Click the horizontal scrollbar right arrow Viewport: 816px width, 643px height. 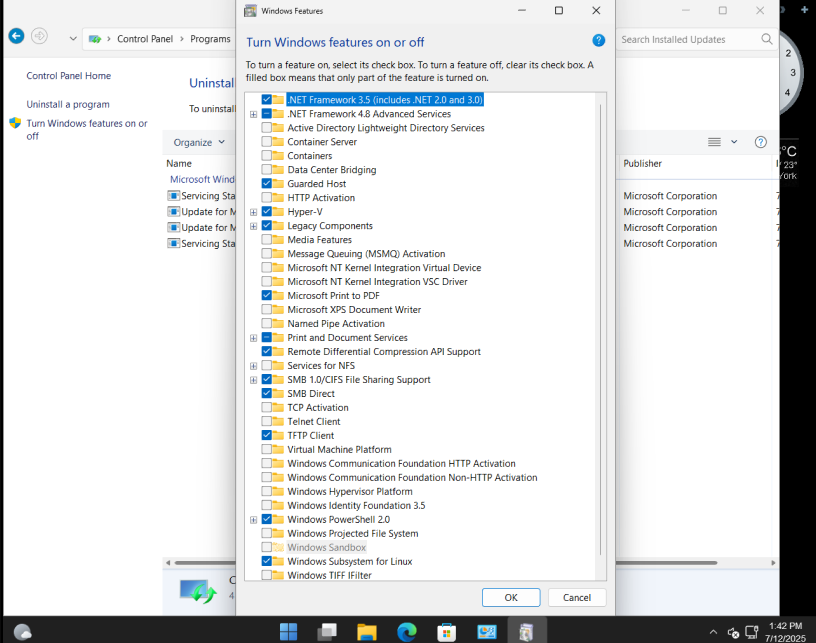point(773,562)
